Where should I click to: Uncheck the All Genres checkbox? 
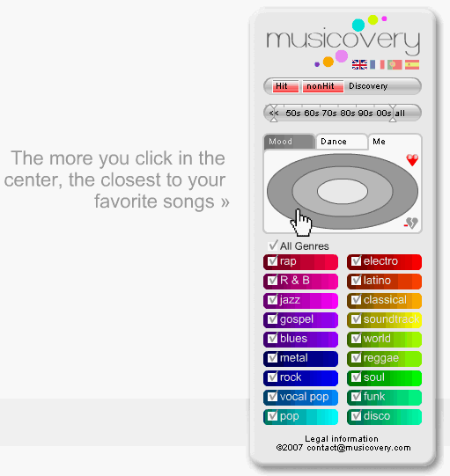273,245
